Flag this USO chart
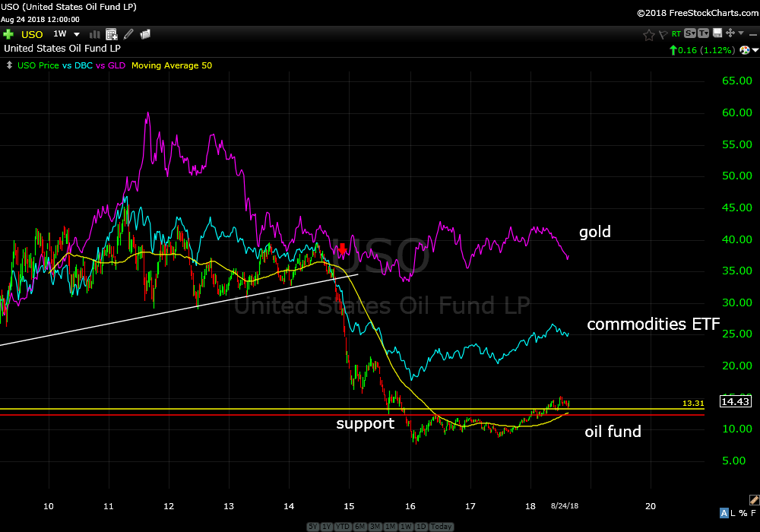The height and width of the screenshot is (532, 760). 663,34
